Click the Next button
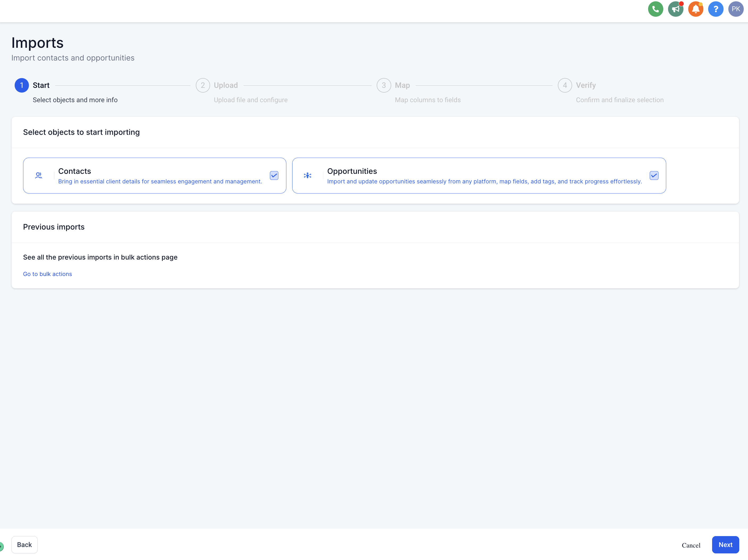Image resolution: width=748 pixels, height=560 pixels. tap(725, 544)
